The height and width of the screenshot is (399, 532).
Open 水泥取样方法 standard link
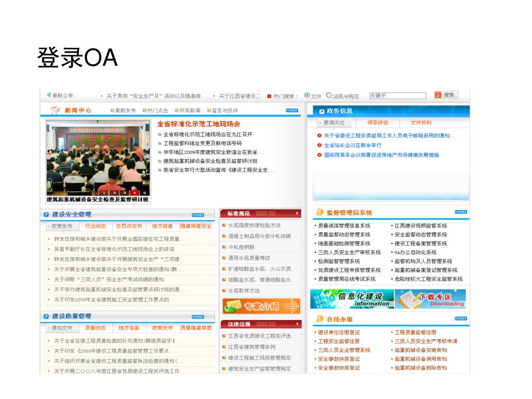[x=244, y=291]
